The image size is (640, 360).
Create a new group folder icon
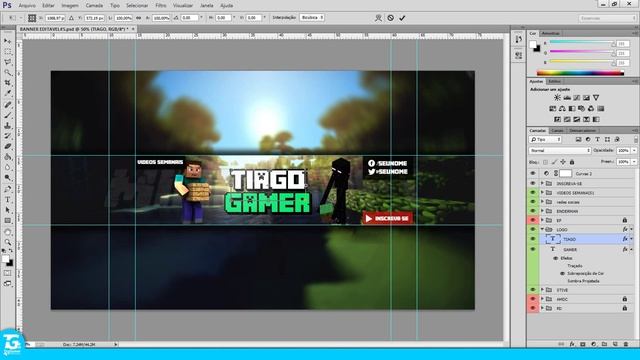[x=604, y=344]
